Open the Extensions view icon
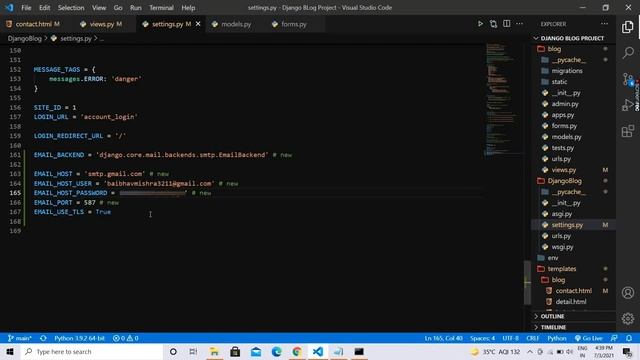640x360 pixels. click(628, 131)
